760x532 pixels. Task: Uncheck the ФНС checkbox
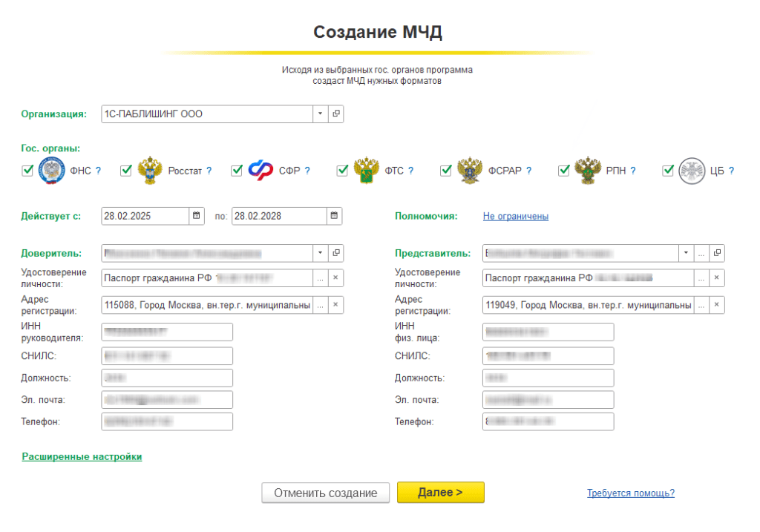click(x=28, y=171)
